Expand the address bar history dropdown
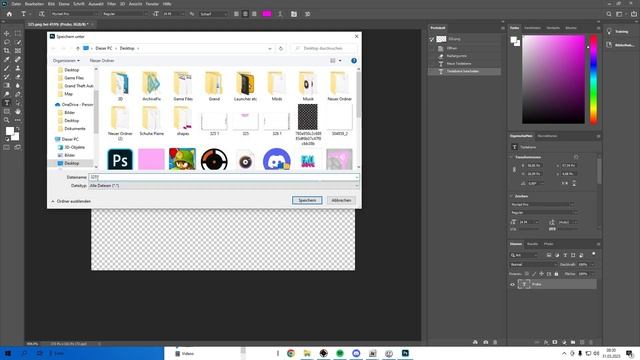The width and height of the screenshot is (640, 360). pyautogui.click(x=270, y=48)
